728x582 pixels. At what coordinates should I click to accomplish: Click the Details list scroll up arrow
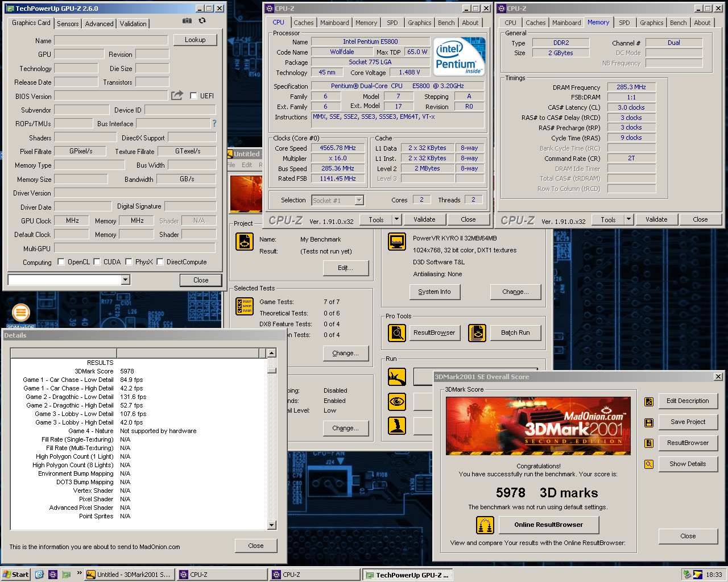(271, 353)
